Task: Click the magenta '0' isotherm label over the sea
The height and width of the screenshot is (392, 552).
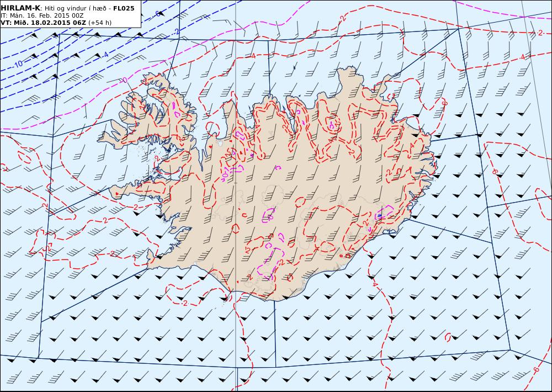Action: (125, 80)
